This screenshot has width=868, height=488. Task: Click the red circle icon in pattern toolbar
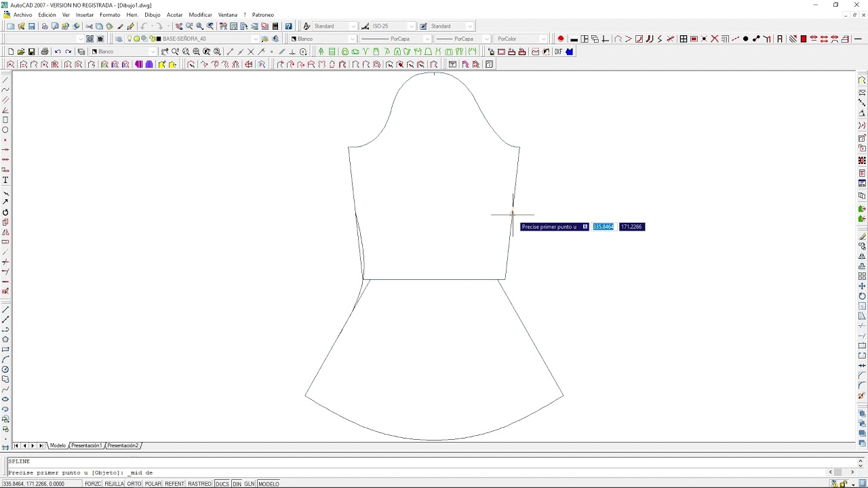[561, 39]
